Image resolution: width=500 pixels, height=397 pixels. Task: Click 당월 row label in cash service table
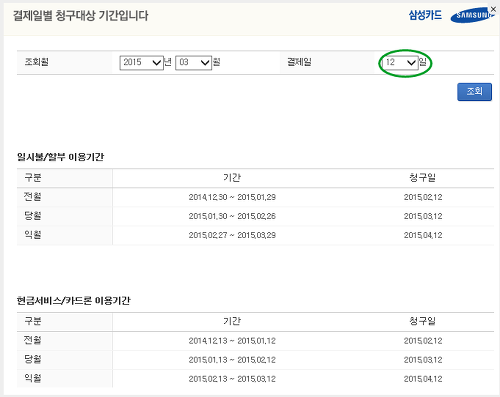[33, 359]
